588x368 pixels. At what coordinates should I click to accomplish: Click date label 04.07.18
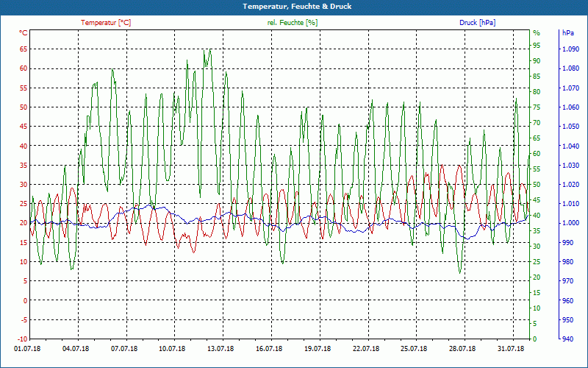pyautogui.click(x=76, y=349)
